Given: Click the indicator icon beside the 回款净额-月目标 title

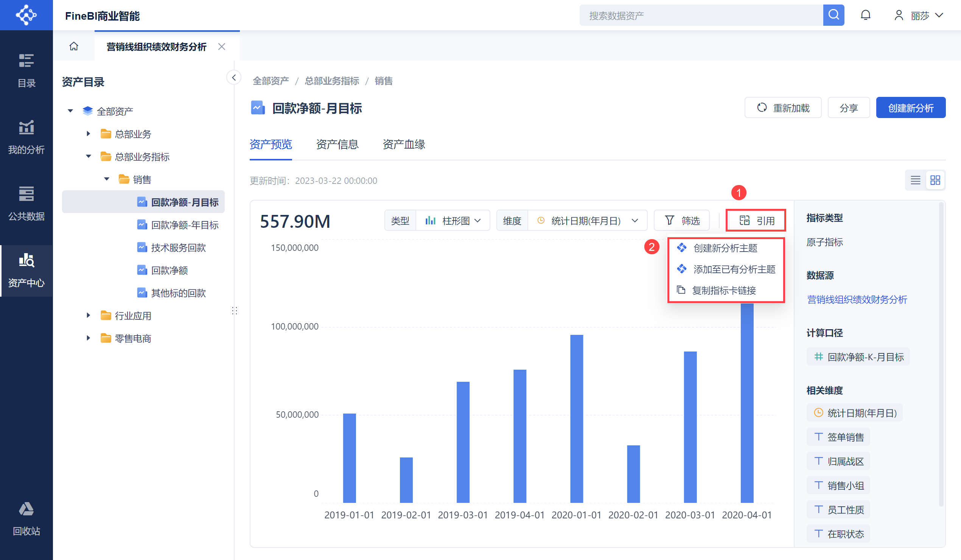Looking at the screenshot, I should click(x=258, y=108).
